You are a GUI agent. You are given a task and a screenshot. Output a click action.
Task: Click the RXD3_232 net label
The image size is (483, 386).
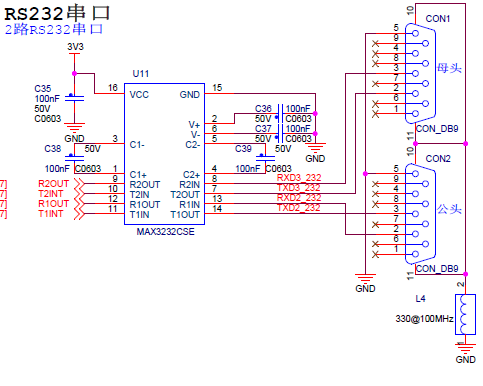pyautogui.click(x=299, y=178)
